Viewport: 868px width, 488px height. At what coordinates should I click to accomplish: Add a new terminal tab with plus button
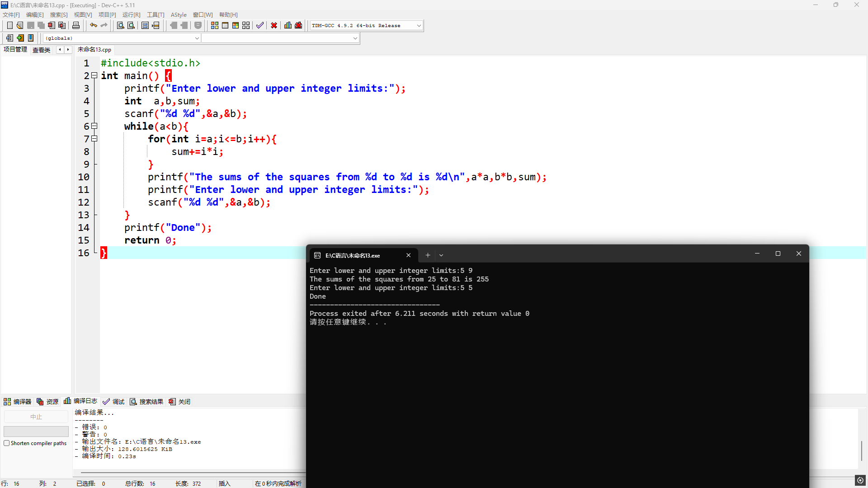click(x=428, y=255)
